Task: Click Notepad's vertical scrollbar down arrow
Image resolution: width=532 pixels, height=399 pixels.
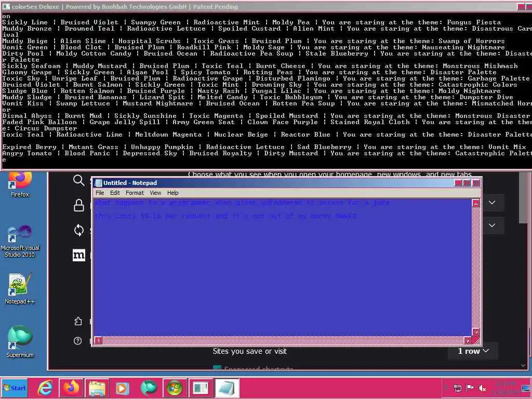Action: coord(476,332)
